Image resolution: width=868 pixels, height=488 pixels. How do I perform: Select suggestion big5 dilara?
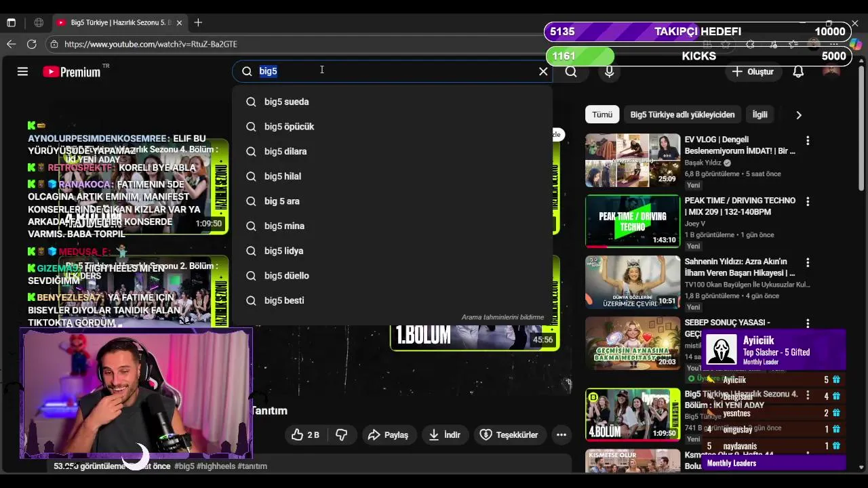pyautogui.click(x=392, y=151)
